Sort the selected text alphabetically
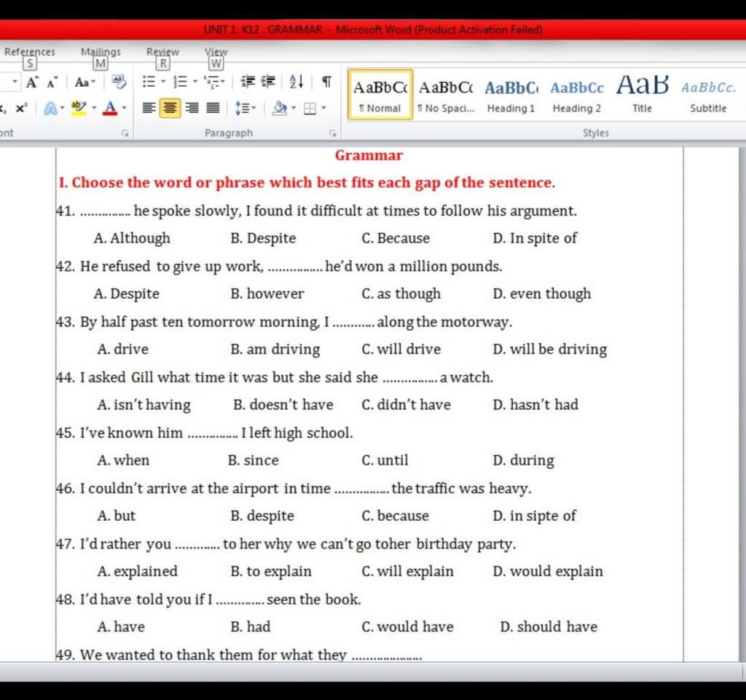Viewport: 746px width, 700px height. point(297,82)
